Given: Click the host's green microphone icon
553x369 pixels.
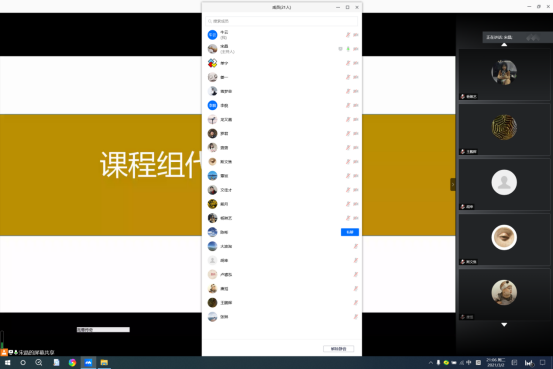Looking at the screenshot, I should 348,49.
